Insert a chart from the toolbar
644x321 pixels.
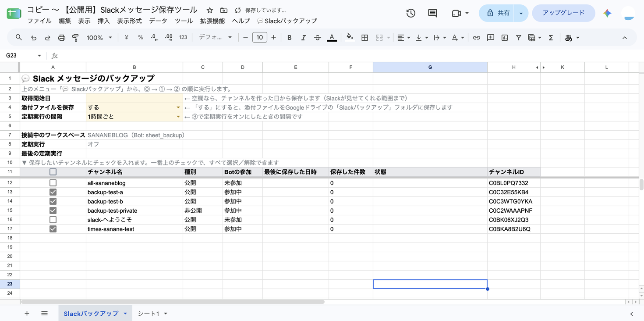pos(505,38)
